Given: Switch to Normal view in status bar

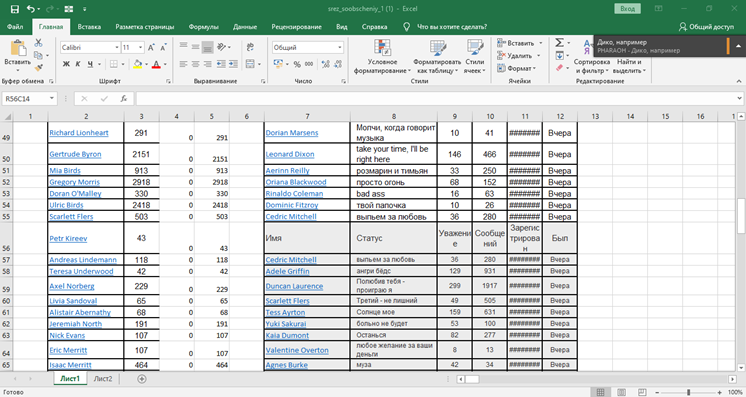Looking at the screenshot, I should pyautogui.click(x=600, y=392).
